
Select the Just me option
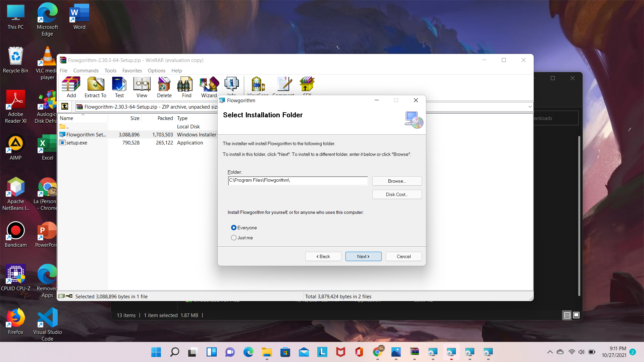coord(234,238)
